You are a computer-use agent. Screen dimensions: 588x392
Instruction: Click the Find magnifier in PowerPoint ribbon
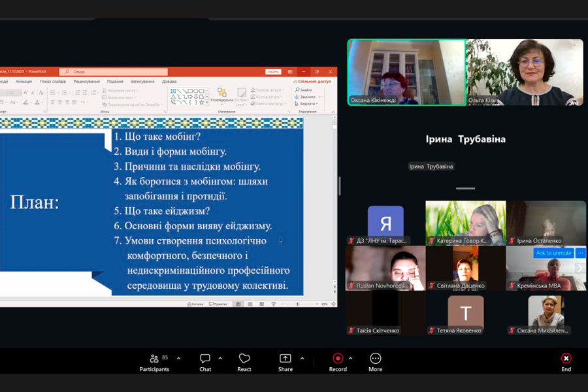pos(297,90)
